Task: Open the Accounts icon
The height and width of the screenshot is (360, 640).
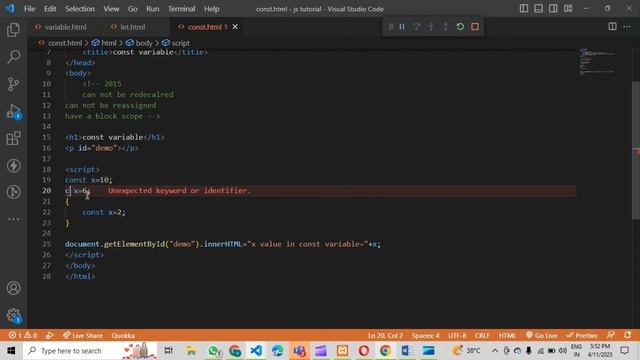Action: click(13, 288)
